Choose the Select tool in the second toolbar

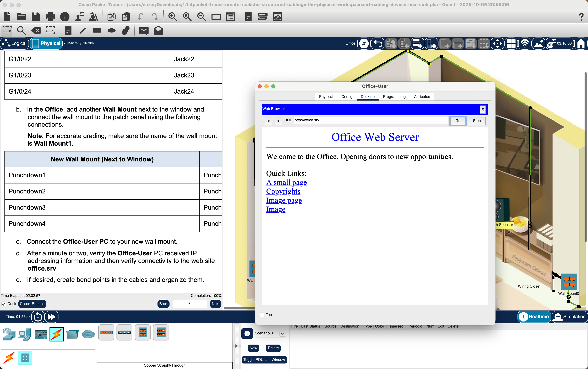click(x=7, y=30)
